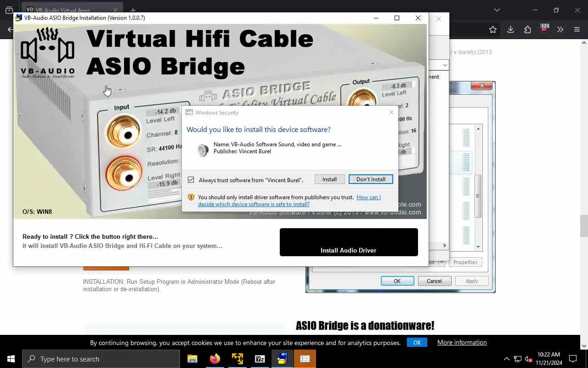Show hidden system tray icons
The image size is (588, 368).
pos(507,359)
